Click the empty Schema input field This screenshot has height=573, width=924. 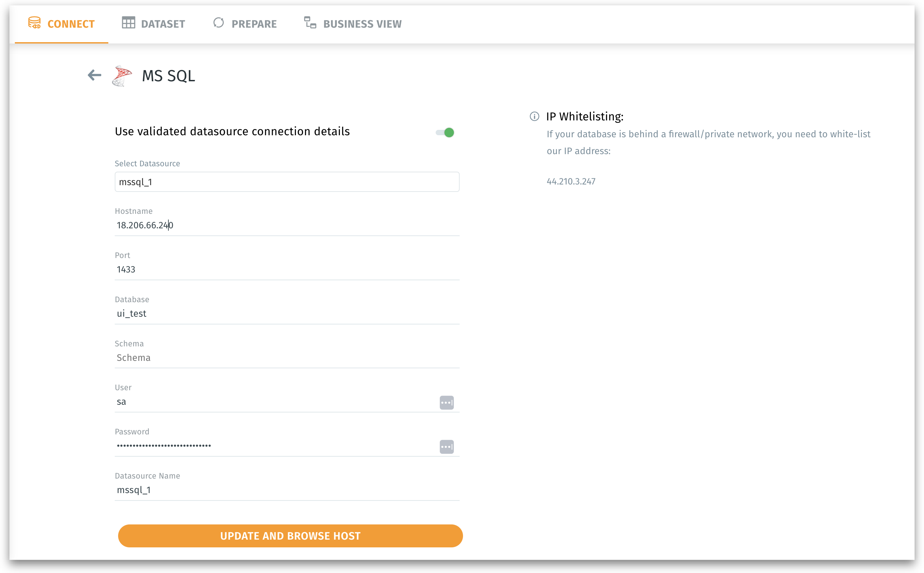pyautogui.click(x=287, y=358)
